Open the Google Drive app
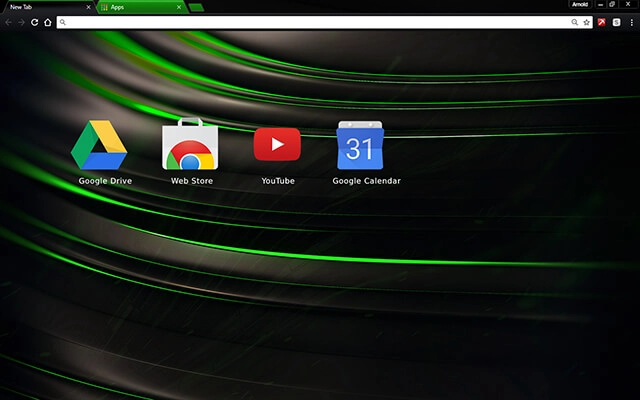640x400 pixels. (x=99, y=144)
